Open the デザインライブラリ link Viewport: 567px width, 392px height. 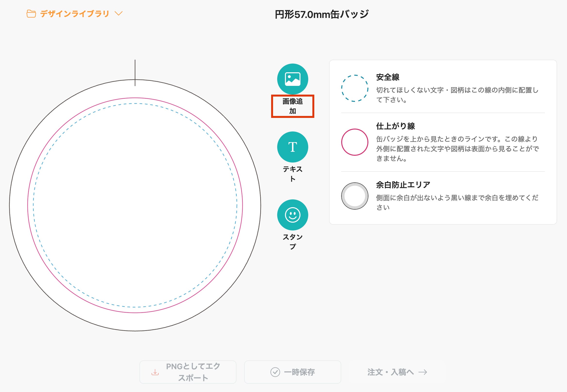coord(75,14)
